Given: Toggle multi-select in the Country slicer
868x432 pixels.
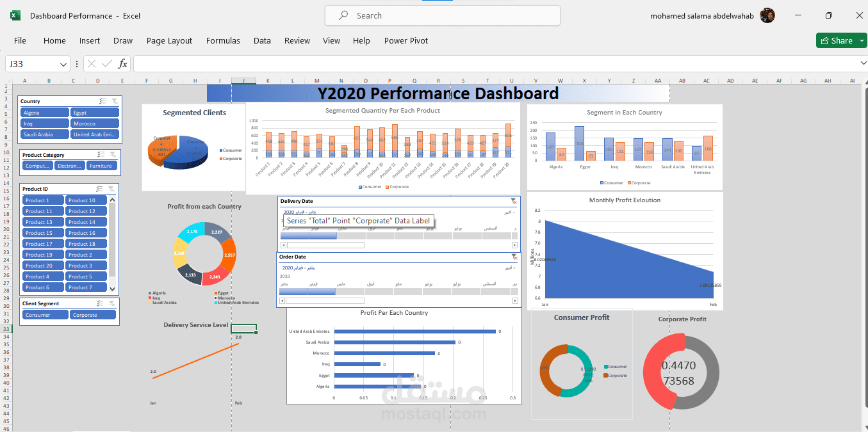Looking at the screenshot, I should point(102,101).
